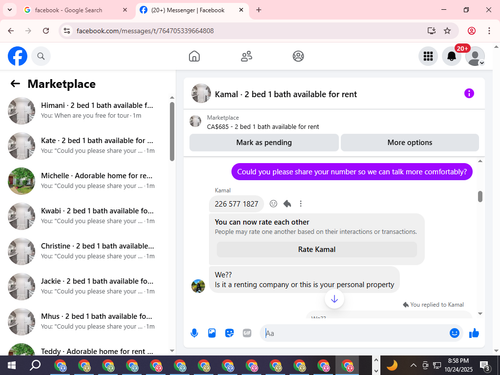Screen dimensions: 500x375
Task: Open the Kwabi conversation
Action: (x=87, y=216)
